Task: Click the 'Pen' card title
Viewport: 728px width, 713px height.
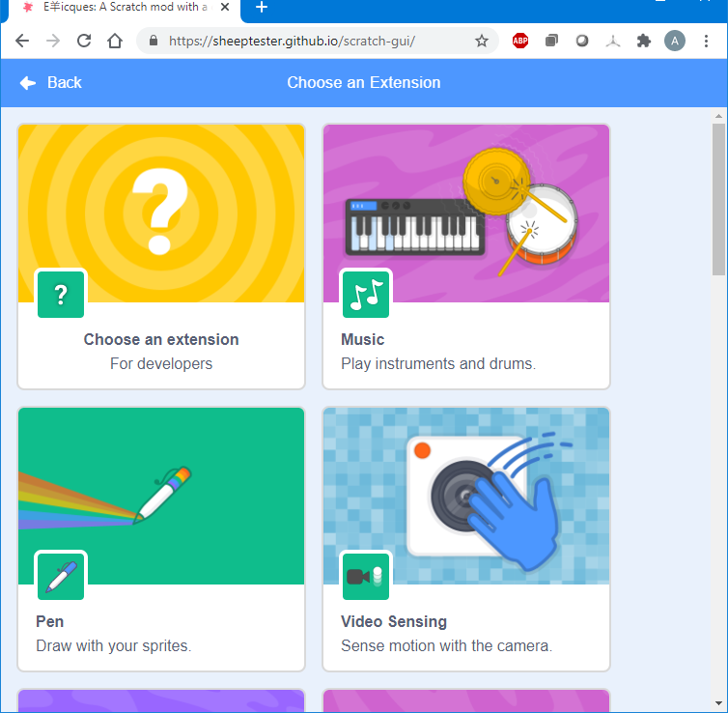Action: (49, 621)
